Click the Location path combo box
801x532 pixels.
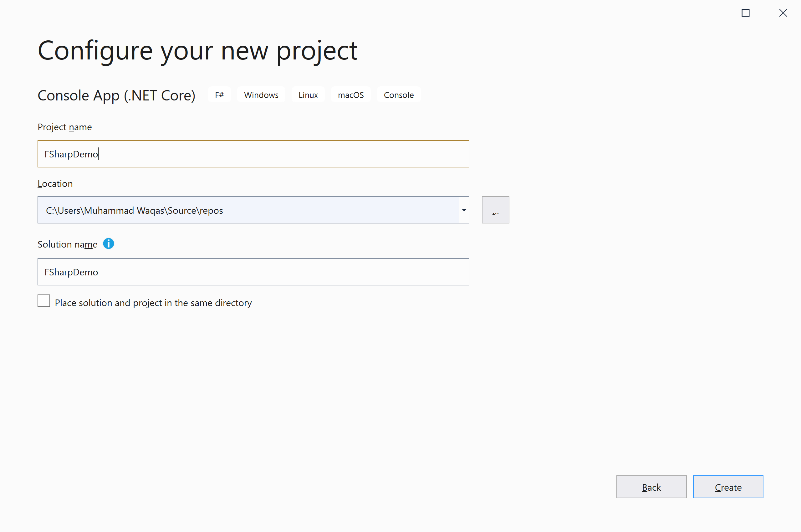[x=248, y=210]
